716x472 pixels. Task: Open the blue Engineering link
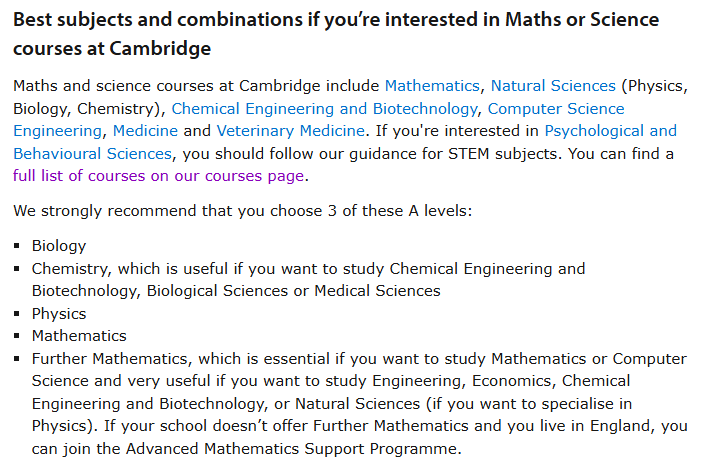pyautogui.click(x=58, y=131)
